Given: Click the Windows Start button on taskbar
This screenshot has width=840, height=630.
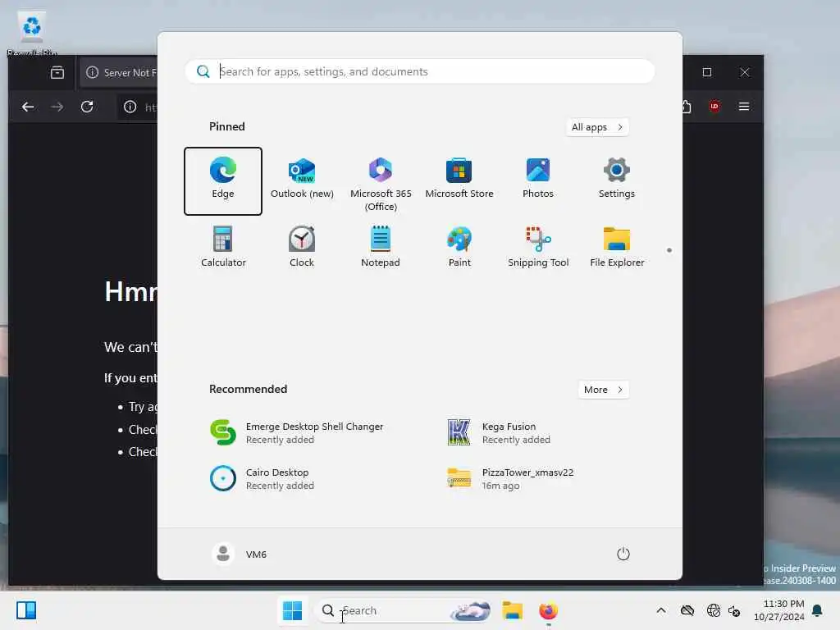Looking at the screenshot, I should 292,610.
